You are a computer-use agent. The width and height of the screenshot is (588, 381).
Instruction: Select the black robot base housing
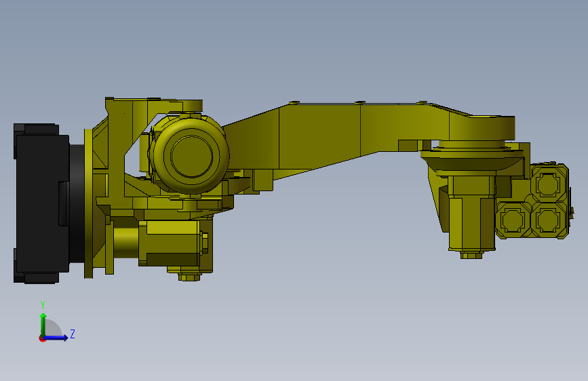pyautogui.click(x=41, y=203)
